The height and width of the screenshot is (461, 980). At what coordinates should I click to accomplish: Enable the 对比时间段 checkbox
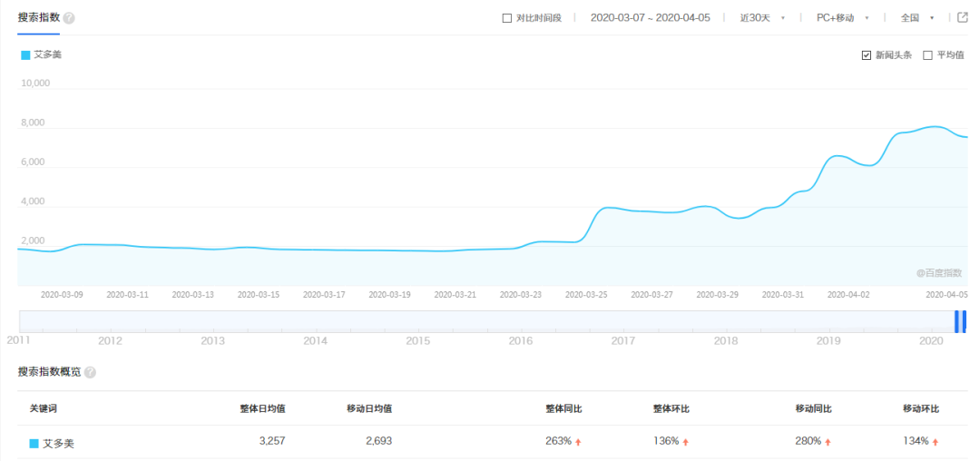click(507, 18)
